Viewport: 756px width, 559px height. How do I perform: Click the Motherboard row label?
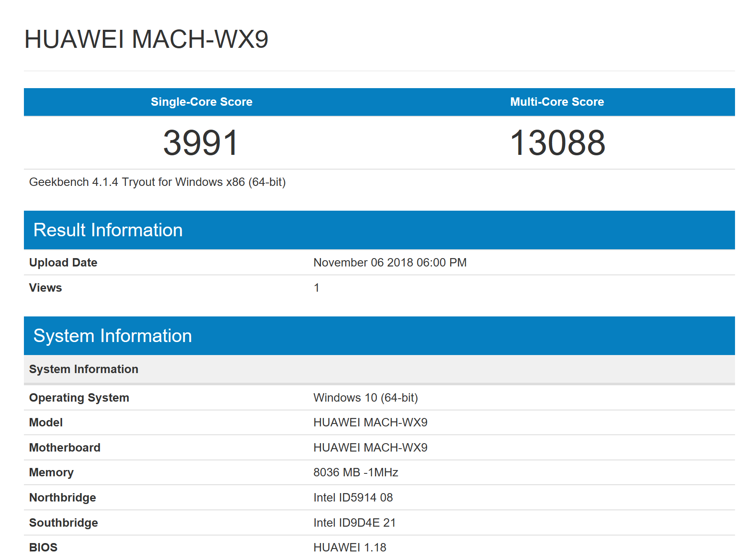click(65, 448)
